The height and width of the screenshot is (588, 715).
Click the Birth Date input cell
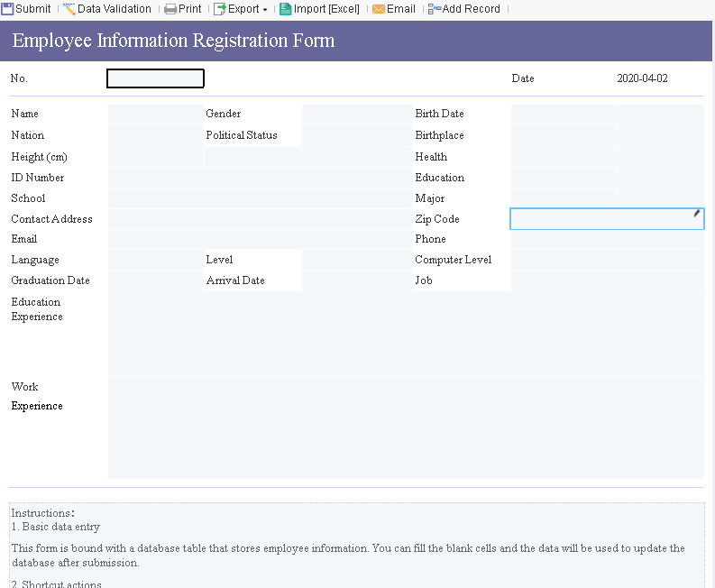tap(564, 114)
